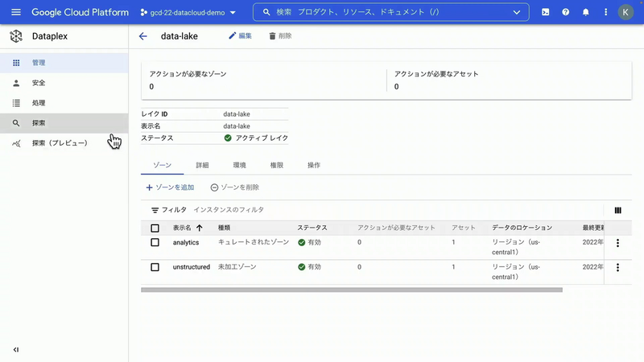Click the search magnifier in the search bar

pyautogui.click(x=266, y=12)
